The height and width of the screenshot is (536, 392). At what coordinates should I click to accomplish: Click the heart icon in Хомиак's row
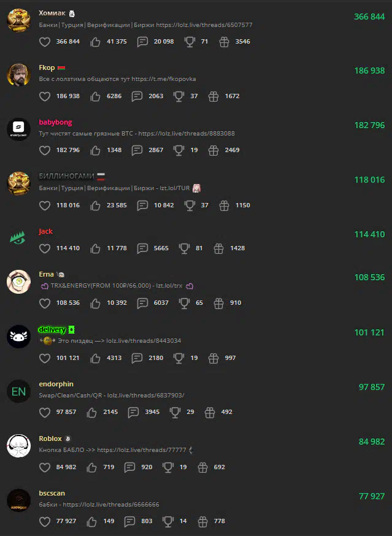[45, 42]
